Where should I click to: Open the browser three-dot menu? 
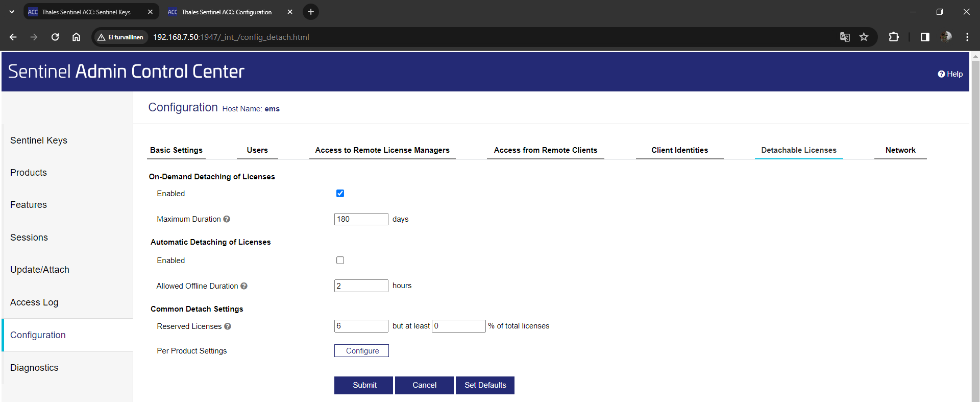[x=967, y=37]
